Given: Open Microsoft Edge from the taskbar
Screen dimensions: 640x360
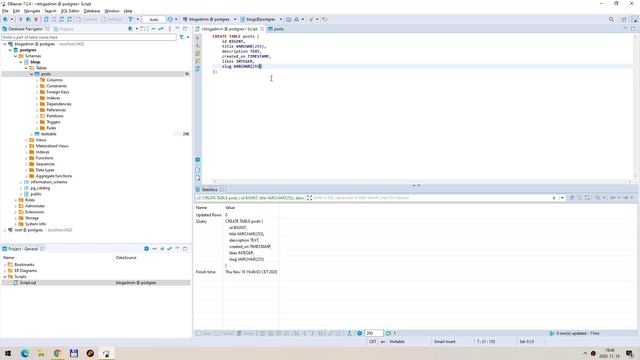Looking at the screenshot, I should tap(24, 353).
